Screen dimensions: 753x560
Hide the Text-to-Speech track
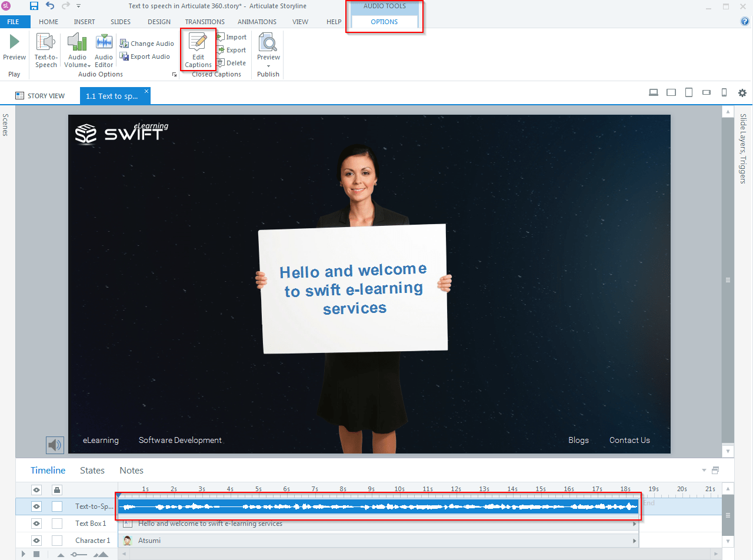tap(36, 506)
